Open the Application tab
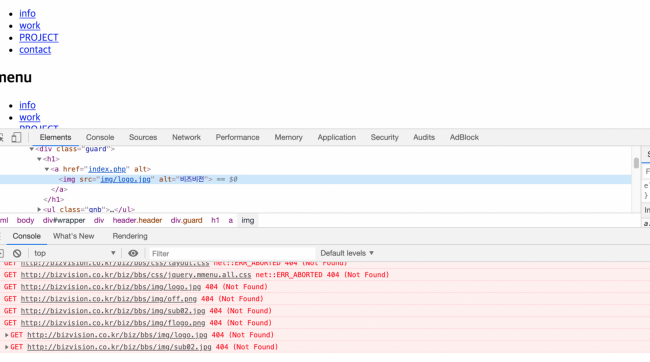The image size is (650, 362). [x=337, y=137]
